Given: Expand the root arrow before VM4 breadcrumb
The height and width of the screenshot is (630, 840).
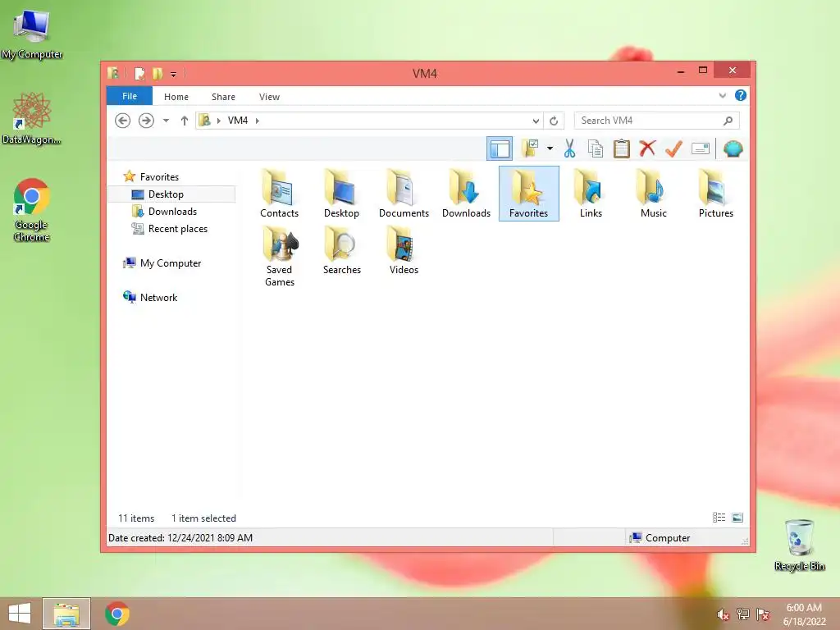Looking at the screenshot, I should 218,121.
